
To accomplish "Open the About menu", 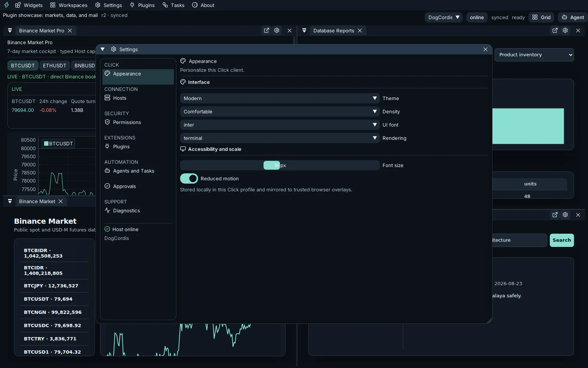I will click(x=203, y=5).
